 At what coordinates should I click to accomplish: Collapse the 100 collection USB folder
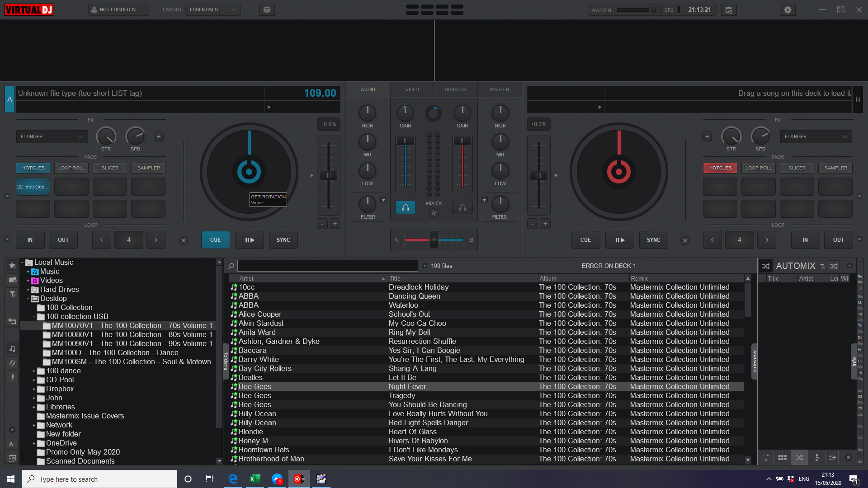pos(34,317)
